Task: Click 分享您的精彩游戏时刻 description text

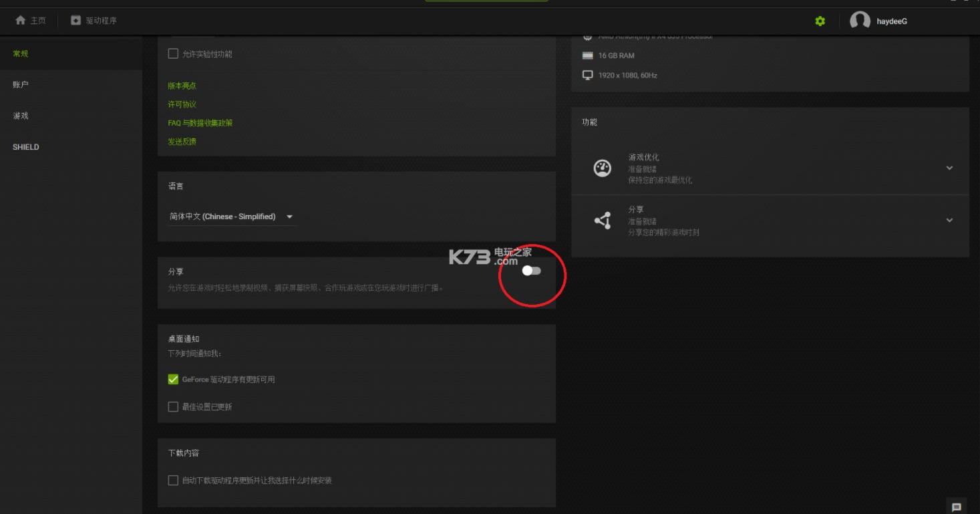Action: click(664, 233)
